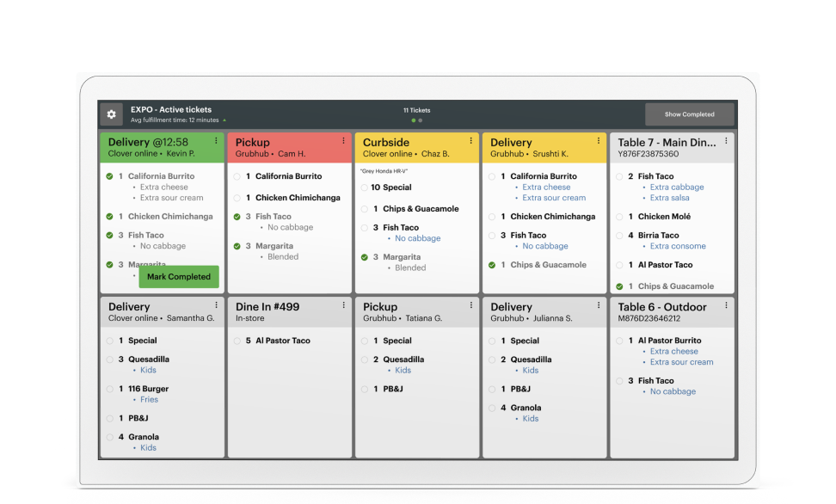836x504 pixels.
Task: Open options menu on Delivery Samantha G. ticket
Action: (216, 305)
